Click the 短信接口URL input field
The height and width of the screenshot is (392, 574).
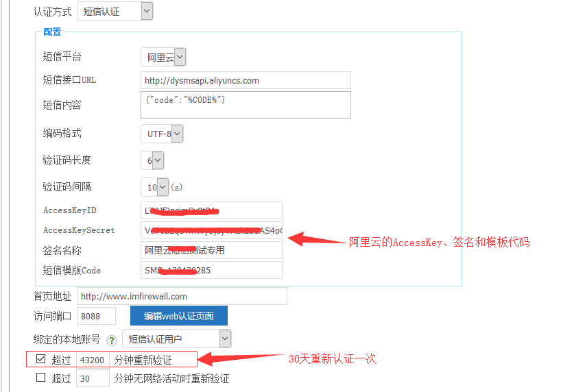(x=246, y=80)
